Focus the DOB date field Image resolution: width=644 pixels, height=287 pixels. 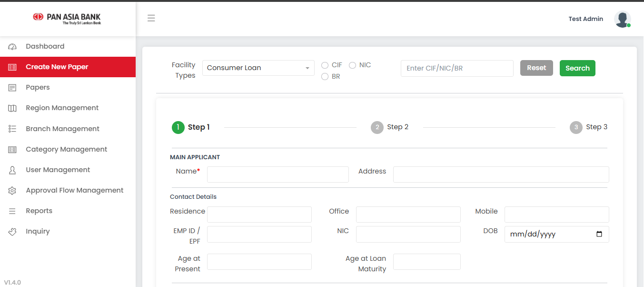pyautogui.click(x=557, y=234)
